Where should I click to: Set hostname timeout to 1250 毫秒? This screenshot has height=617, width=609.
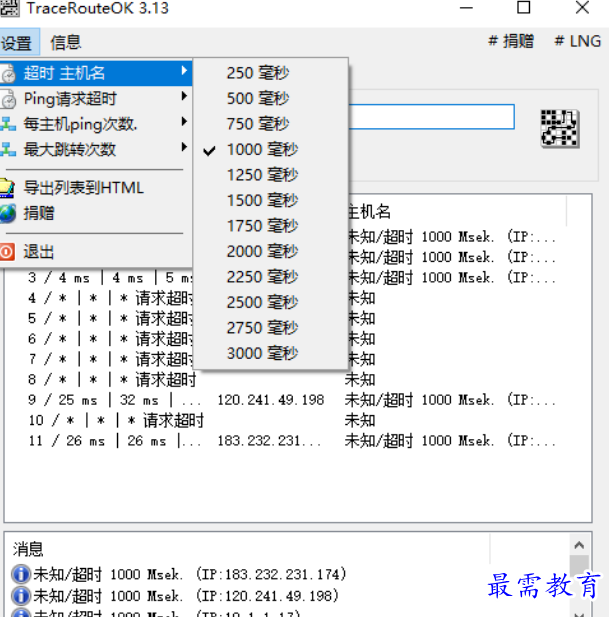(x=271, y=175)
